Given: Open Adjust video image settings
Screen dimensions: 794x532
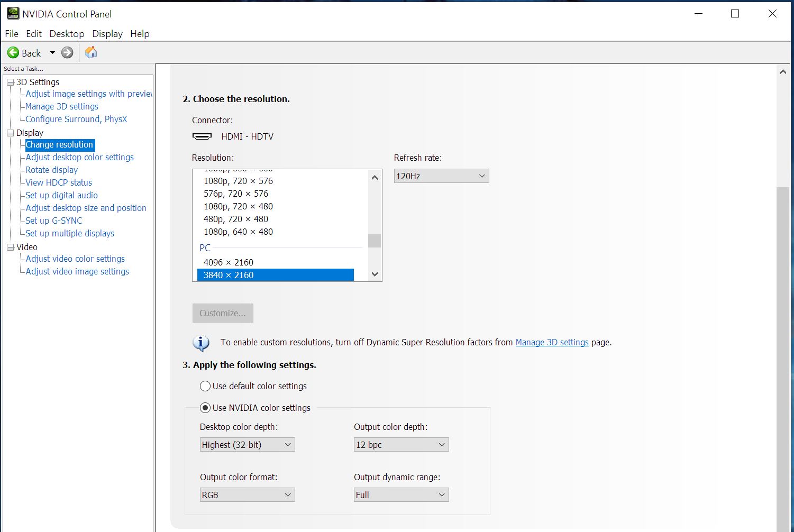Looking at the screenshot, I should (77, 271).
